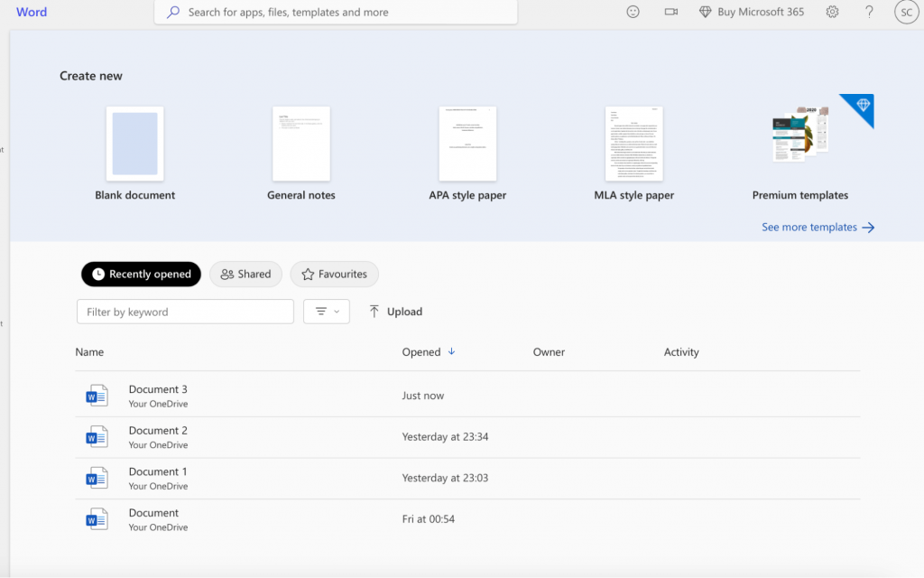Click the arrow next to See more templates
Viewport: 924px width, 578px height.
tap(868, 228)
